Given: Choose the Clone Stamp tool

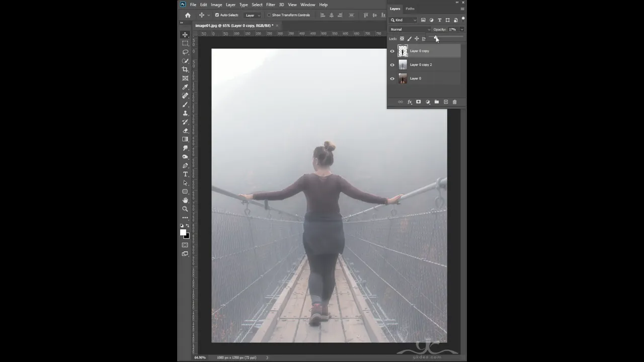Looking at the screenshot, I should point(185,113).
